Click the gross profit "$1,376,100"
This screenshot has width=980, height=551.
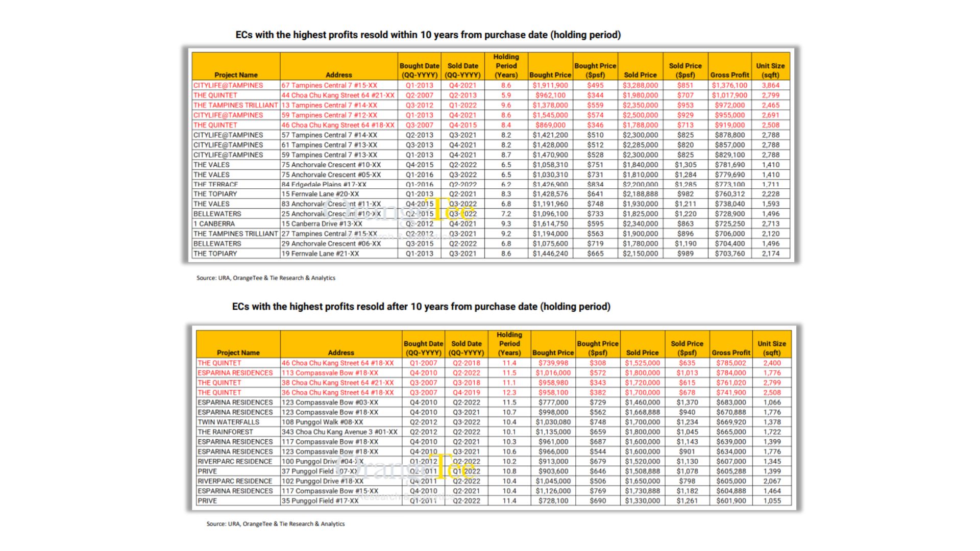tap(729, 85)
